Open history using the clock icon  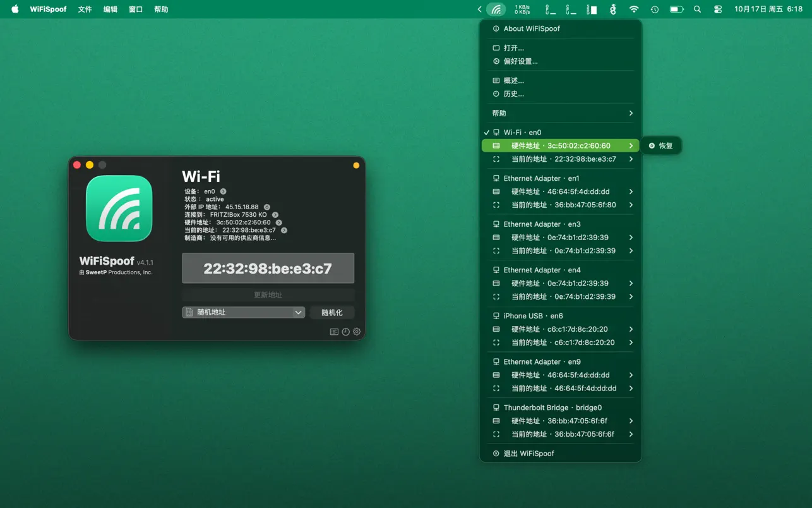tap(345, 331)
